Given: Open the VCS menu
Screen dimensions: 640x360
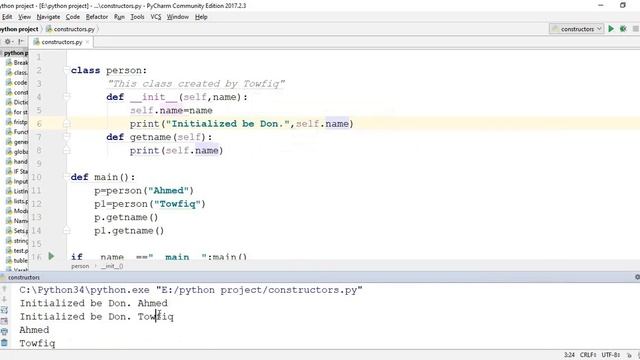Looking at the screenshot, I should (156, 17).
